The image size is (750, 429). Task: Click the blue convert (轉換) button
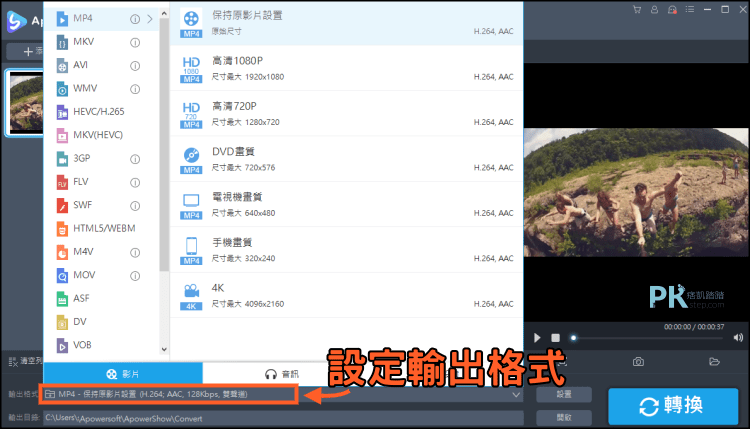[x=673, y=406]
